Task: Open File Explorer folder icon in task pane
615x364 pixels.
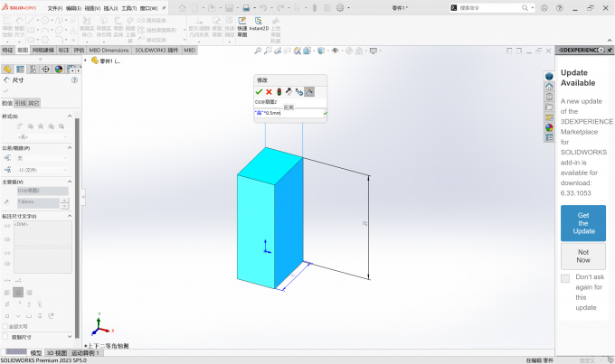Action: pos(549,107)
